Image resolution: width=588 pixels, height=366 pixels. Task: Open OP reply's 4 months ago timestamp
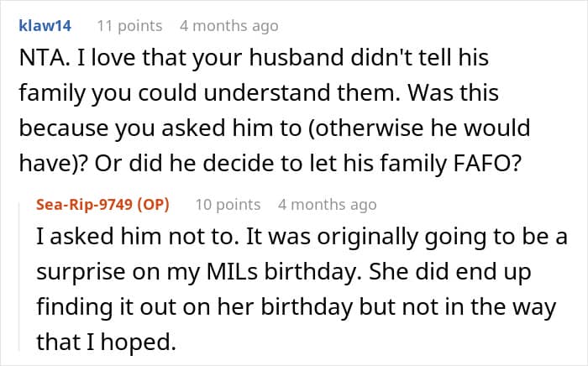pos(328,205)
